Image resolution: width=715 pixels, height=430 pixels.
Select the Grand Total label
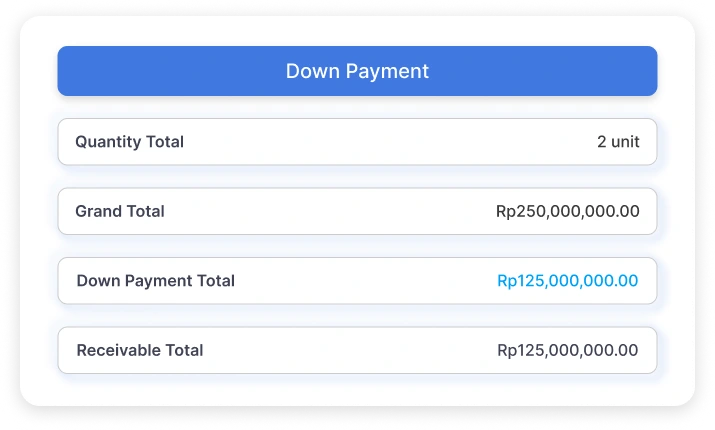(120, 211)
